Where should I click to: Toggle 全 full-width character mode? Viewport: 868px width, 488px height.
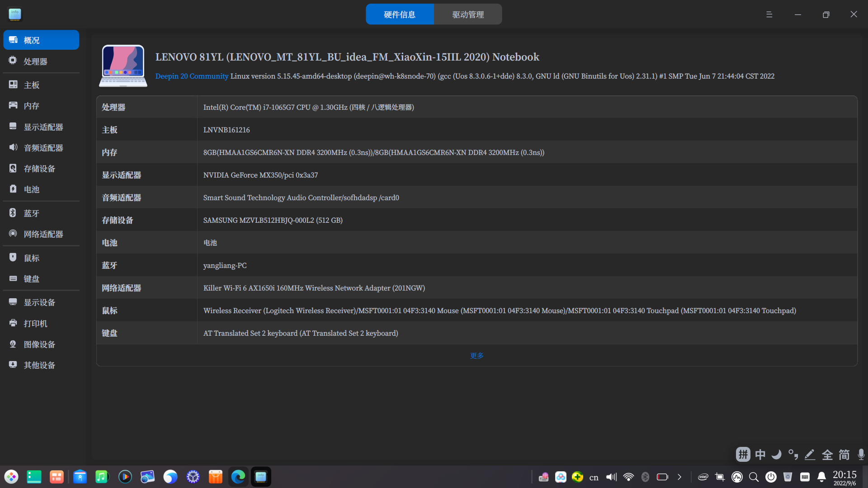coord(827,455)
